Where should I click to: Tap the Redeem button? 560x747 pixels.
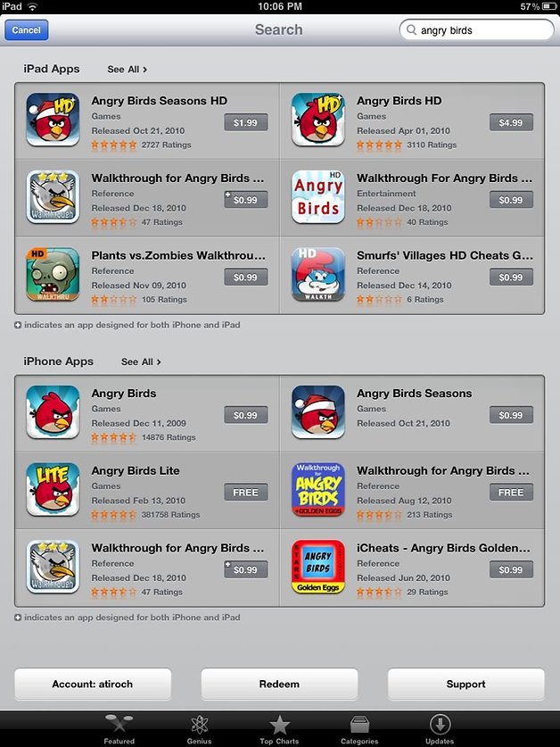279,685
